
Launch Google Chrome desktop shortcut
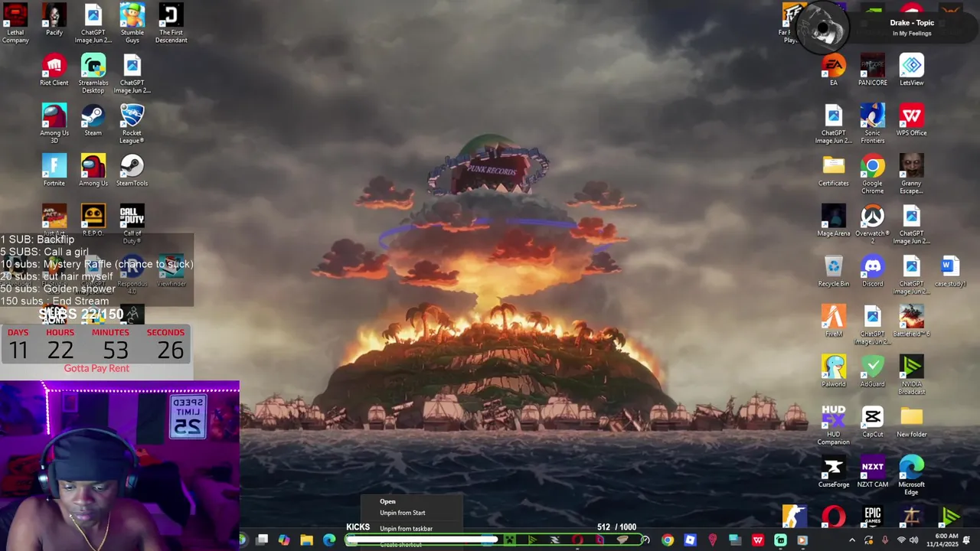(x=872, y=173)
